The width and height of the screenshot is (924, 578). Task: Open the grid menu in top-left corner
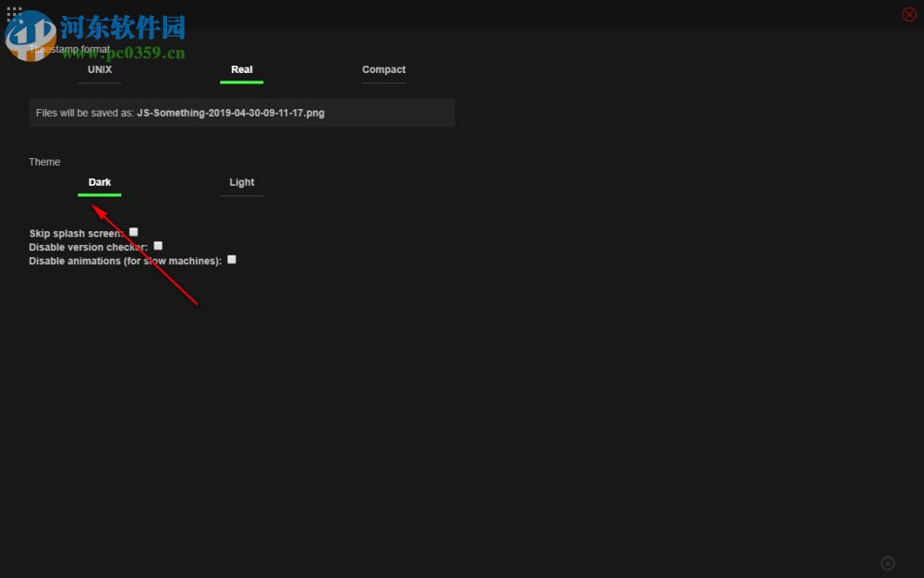coord(13,14)
